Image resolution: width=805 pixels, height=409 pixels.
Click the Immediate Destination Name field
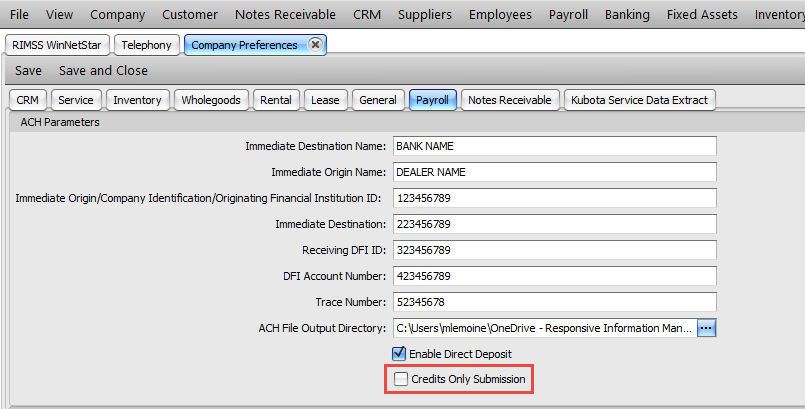click(554, 146)
